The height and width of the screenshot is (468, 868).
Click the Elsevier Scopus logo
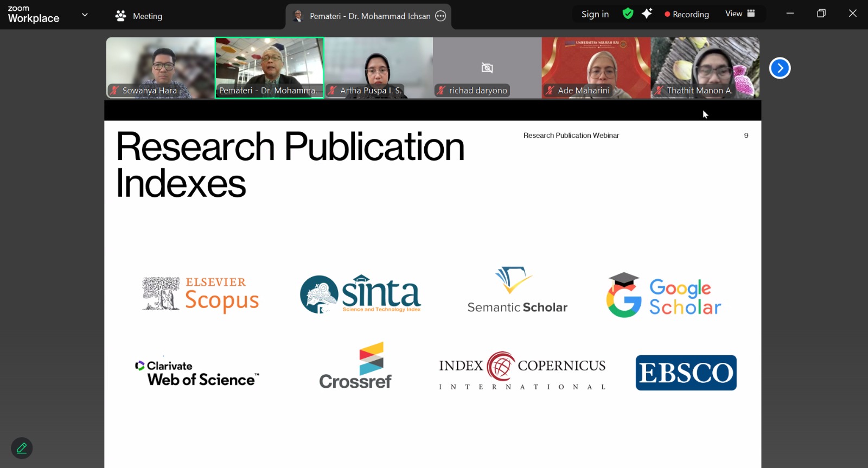coord(201,294)
